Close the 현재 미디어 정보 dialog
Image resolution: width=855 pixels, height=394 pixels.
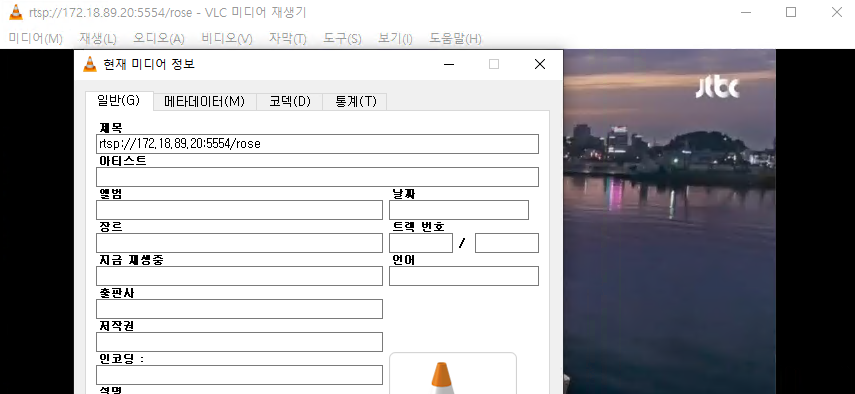(x=540, y=64)
